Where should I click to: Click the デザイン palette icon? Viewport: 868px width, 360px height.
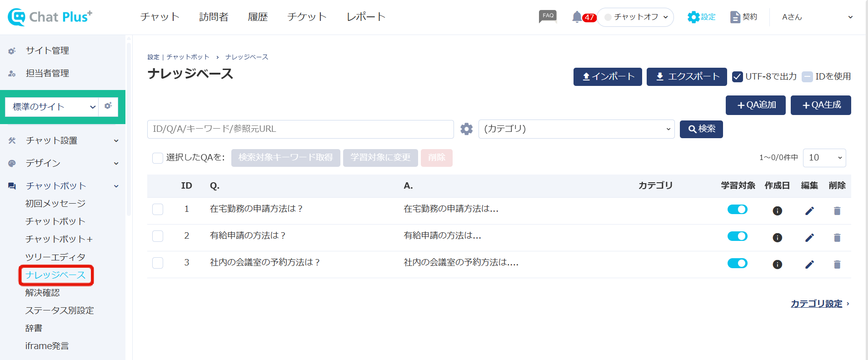(12, 163)
